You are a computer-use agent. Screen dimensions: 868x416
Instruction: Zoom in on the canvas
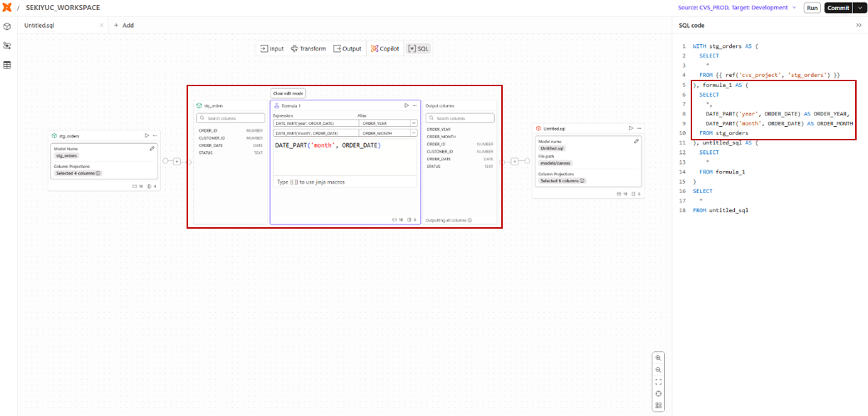659,358
